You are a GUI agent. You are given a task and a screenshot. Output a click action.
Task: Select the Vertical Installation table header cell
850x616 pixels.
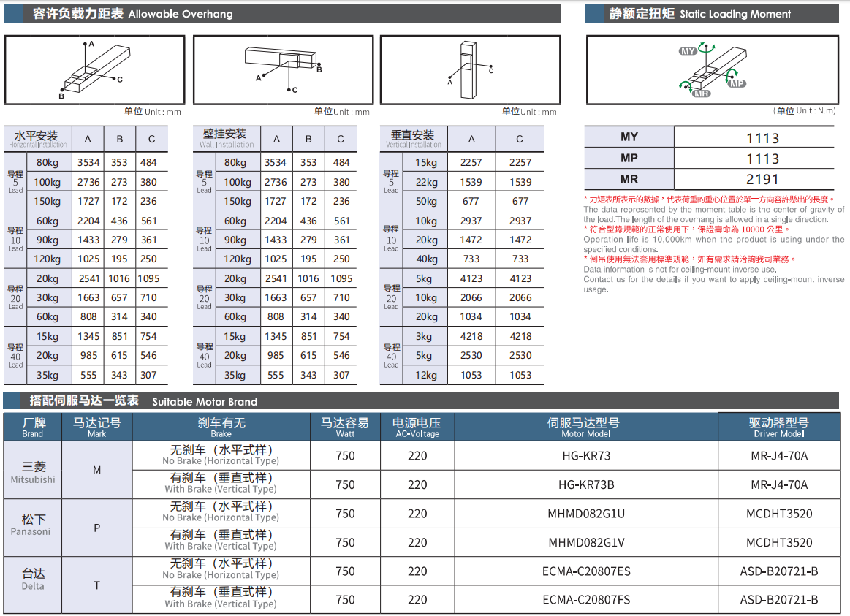(x=413, y=138)
